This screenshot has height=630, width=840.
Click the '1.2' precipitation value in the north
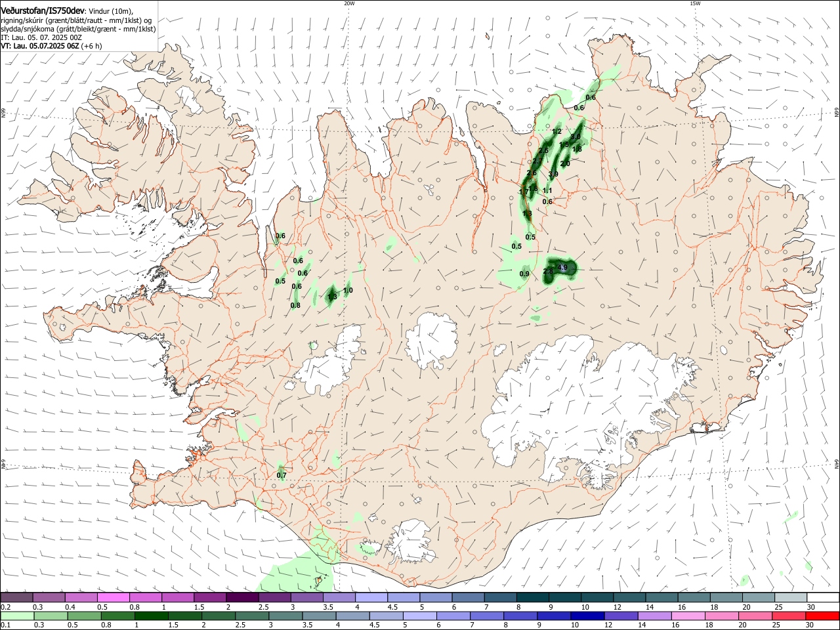pos(557,132)
